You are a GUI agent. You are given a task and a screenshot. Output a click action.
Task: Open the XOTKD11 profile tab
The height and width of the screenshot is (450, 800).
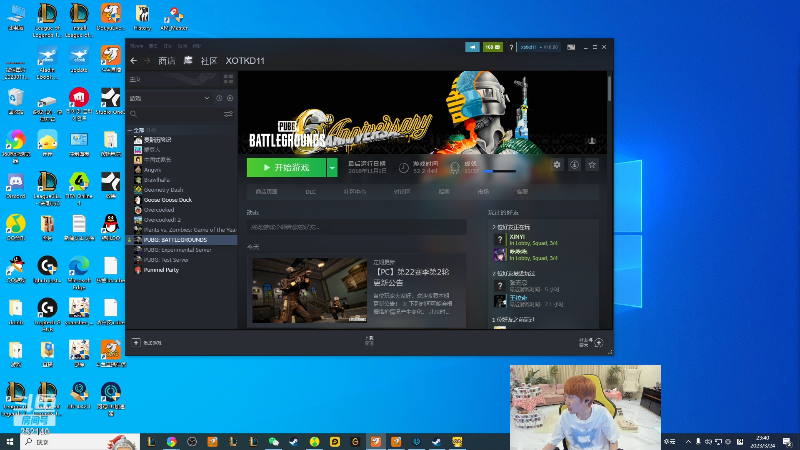[245, 61]
